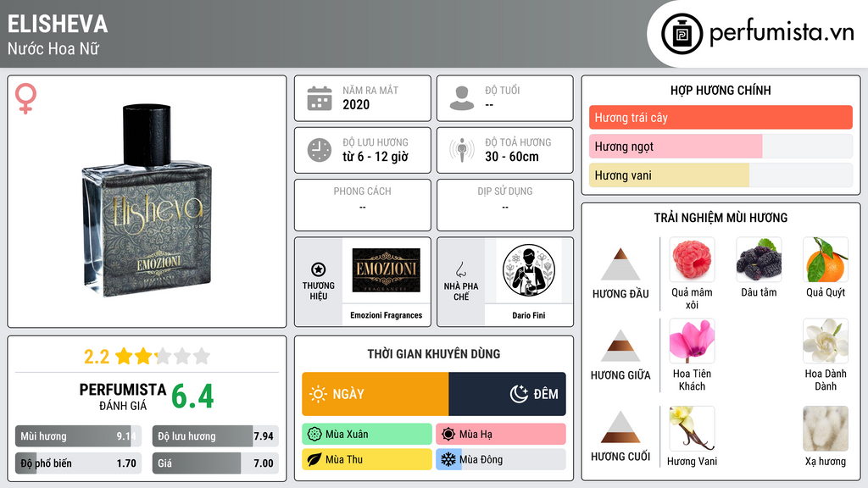Click the ELISHEVA title heading
Image resolution: width=868 pixels, height=488 pixels.
(58, 24)
